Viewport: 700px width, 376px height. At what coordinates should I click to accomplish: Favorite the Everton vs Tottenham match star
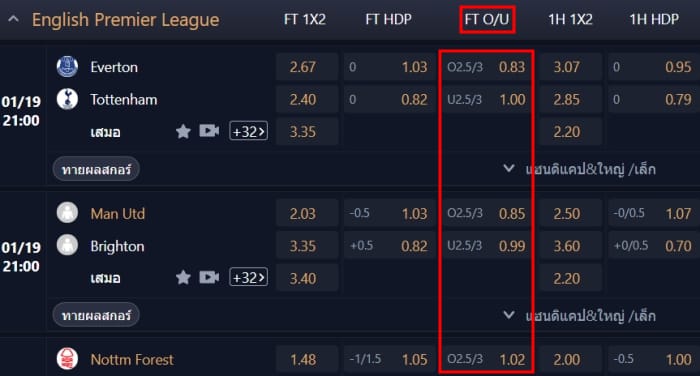183,131
